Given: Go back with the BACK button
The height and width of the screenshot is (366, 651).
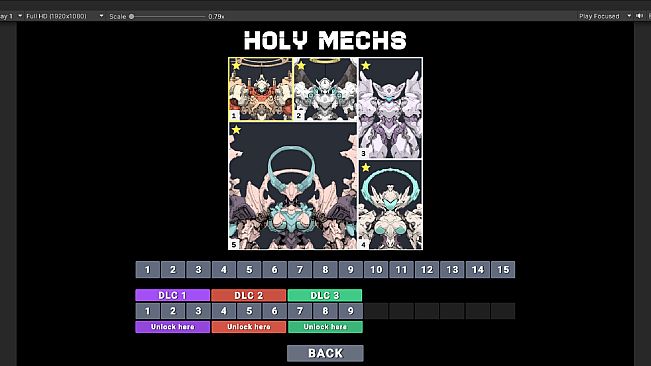Looking at the screenshot, I should point(325,353).
